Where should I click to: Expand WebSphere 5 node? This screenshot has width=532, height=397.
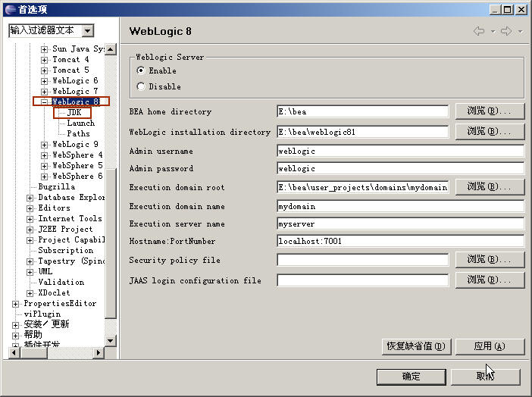click(44, 166)
